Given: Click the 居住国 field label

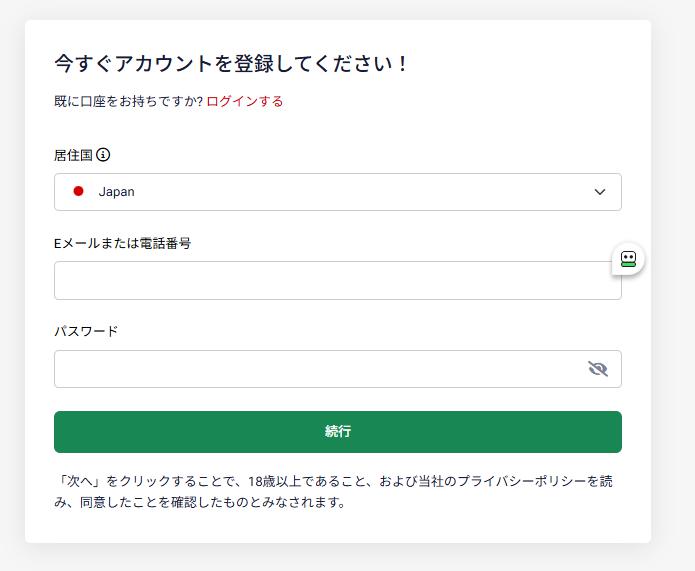Looking at the screenshot, I should [x=73, y=155].
